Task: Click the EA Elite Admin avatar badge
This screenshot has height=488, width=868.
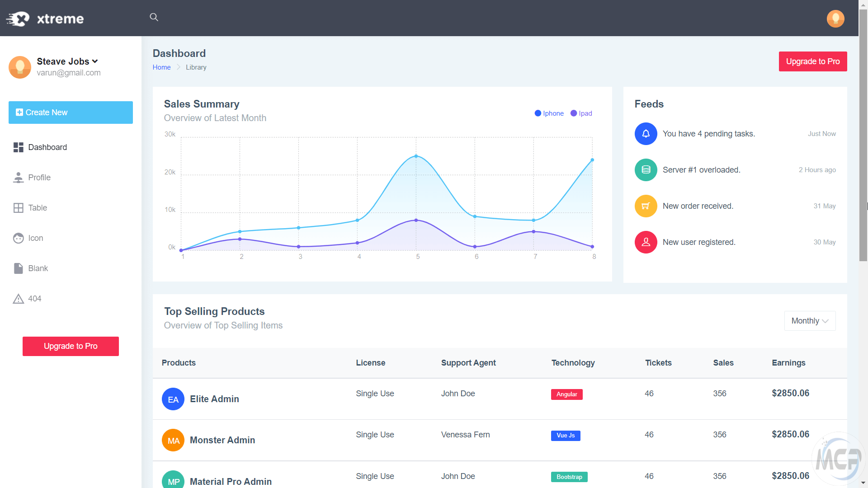Action: click(173, 399)
